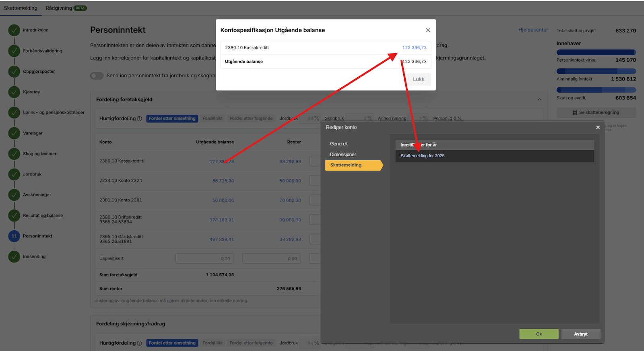
Task: Click the Sum foretaksgjeld total 1 104 574,05
Action: (x=220, y=275)
